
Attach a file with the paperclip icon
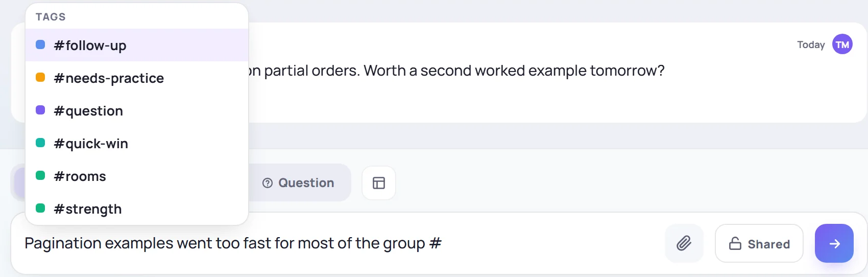tap(684, 243)
